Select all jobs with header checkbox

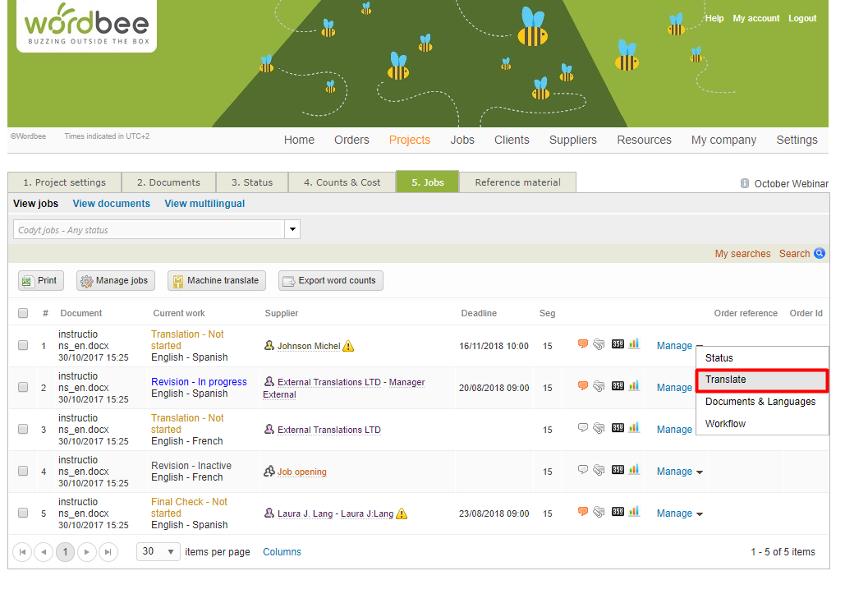[23, 313]
